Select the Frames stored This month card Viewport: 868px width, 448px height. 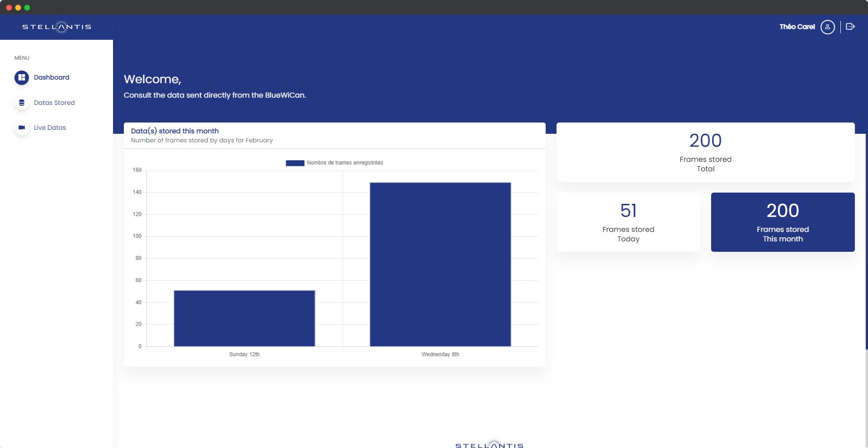point(783,222)
